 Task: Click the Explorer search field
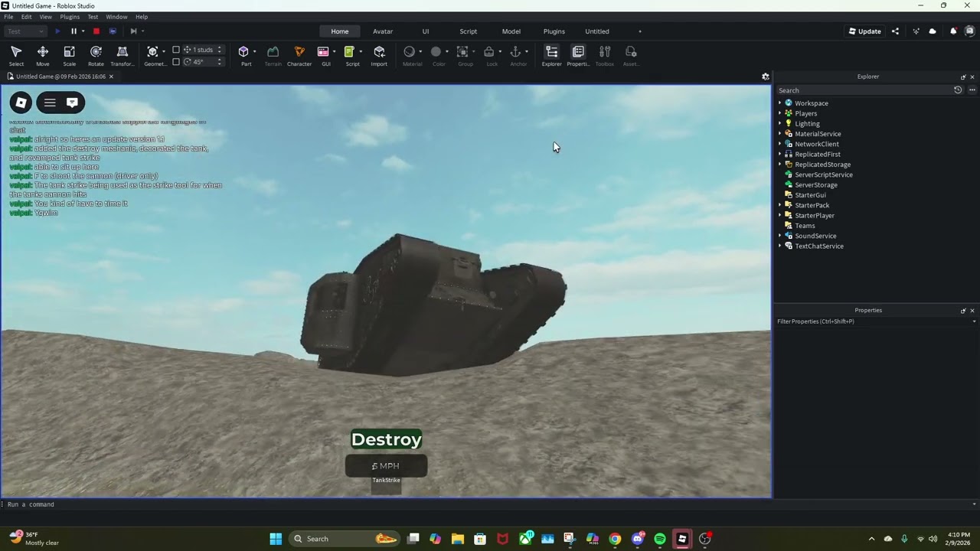point(864,90)
